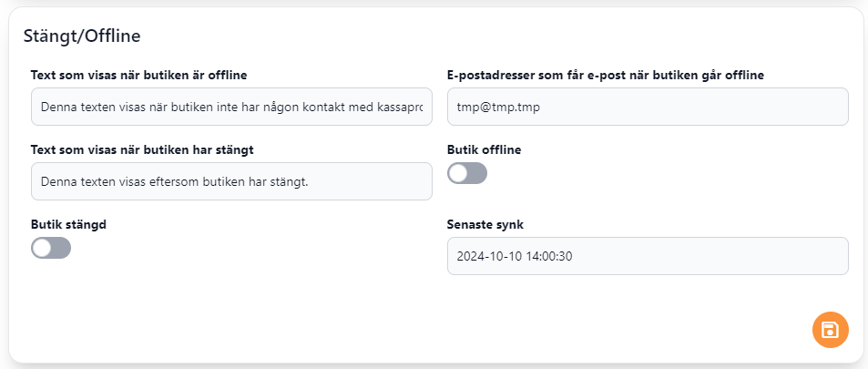This screenshot has height=369, width=868.
Task: Click the orange save floppy-disk icon
Action: pos(830,330)
